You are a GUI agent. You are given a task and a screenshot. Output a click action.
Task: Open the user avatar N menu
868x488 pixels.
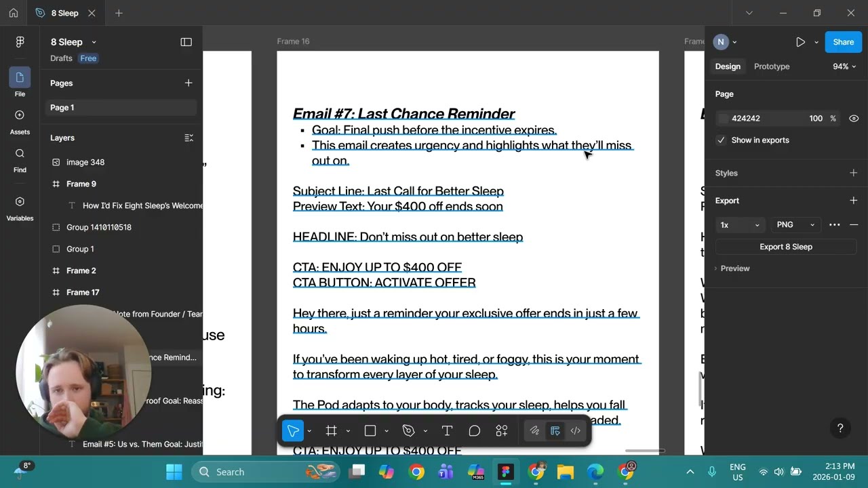(x=725, y=42)
